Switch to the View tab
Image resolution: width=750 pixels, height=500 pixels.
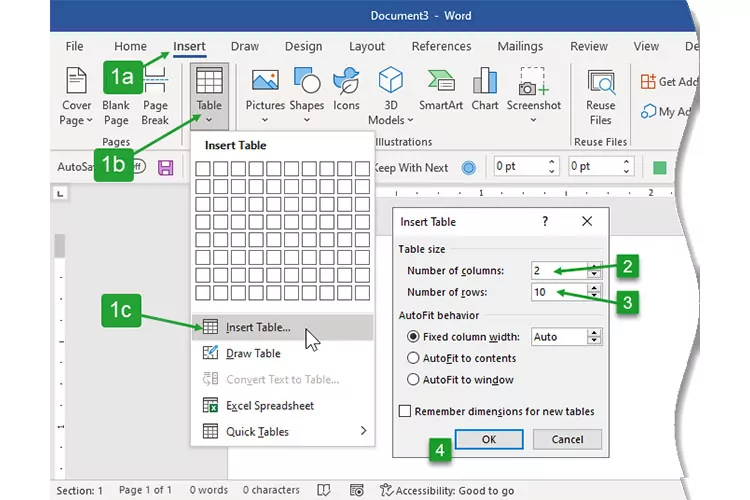(646, 46)
